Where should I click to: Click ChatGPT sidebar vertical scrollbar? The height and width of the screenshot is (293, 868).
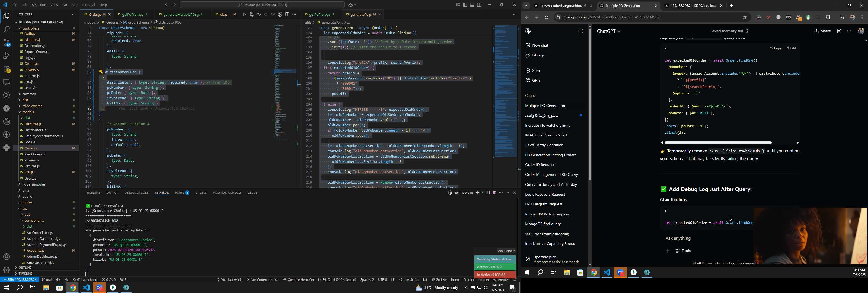590,104
